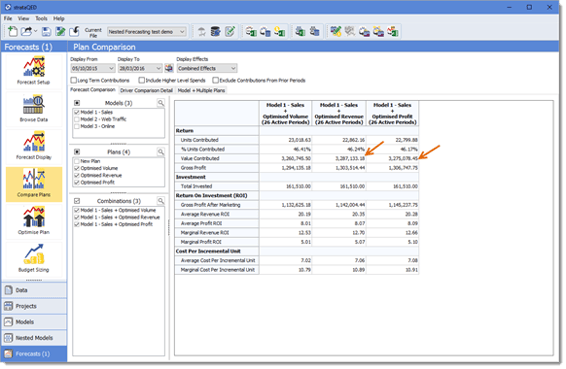566x369 pixels.
Task: Toggle Model 1 - Sales + Optimised Profit combination
Action: click(77, 224)
